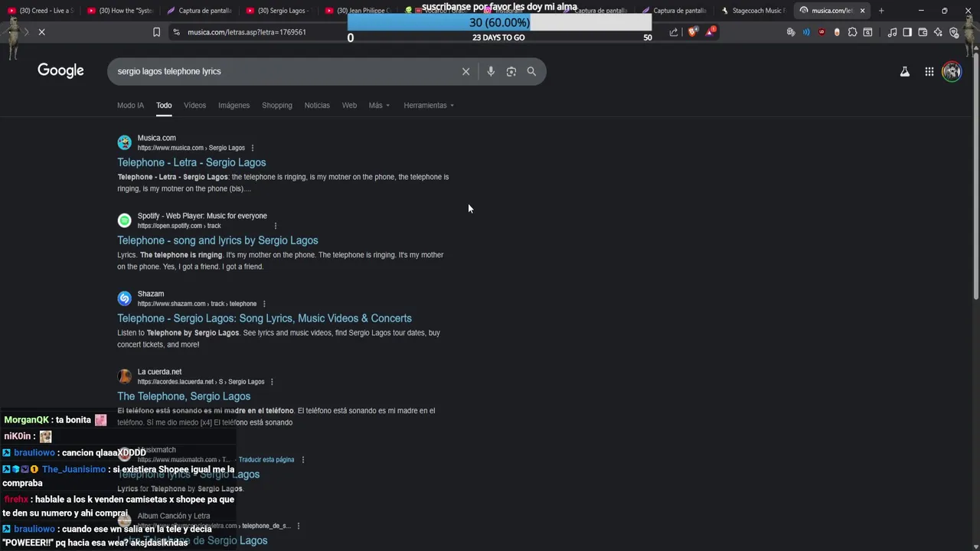Open a new browser tab with plus
The image size is (980, 551).
coord(881,11)
